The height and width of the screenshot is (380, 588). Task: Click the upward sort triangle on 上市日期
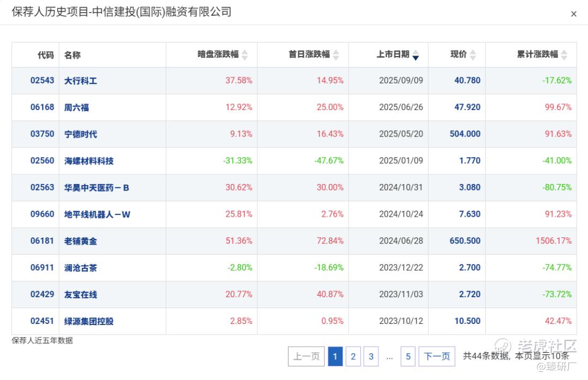[415, 52]
